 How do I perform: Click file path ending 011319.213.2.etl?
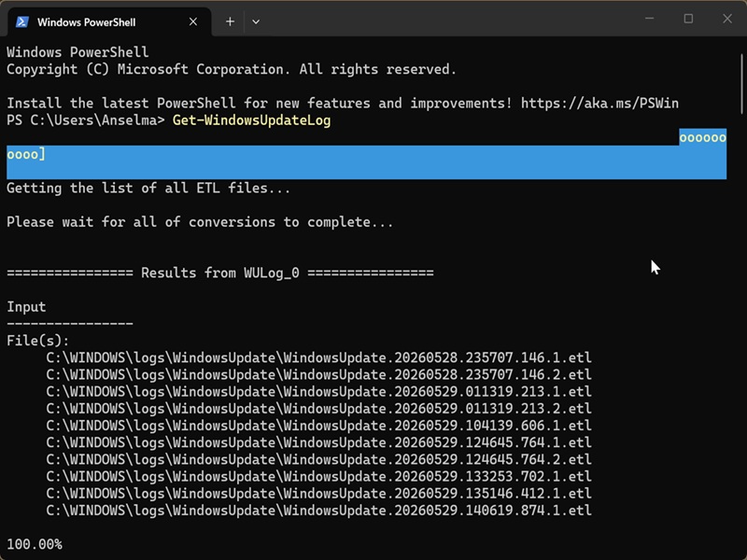pyautogui.click(x=318, y=409)
